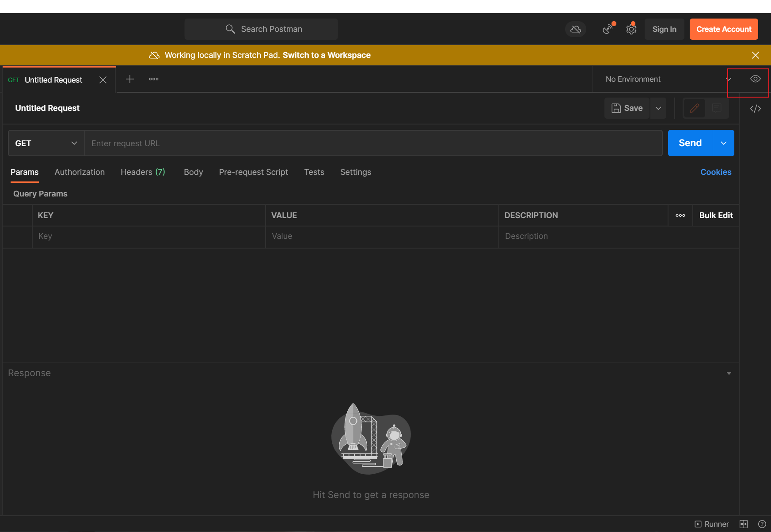Image resolution: width=771 pixels, height=532 pixels.
Task: Click the Save button
Action: pyautogui.click(x=627, y=108)
